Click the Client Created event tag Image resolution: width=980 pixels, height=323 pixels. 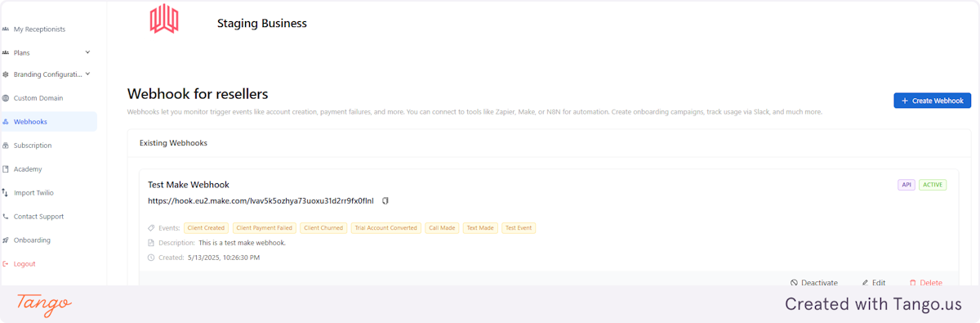(206, 228)
